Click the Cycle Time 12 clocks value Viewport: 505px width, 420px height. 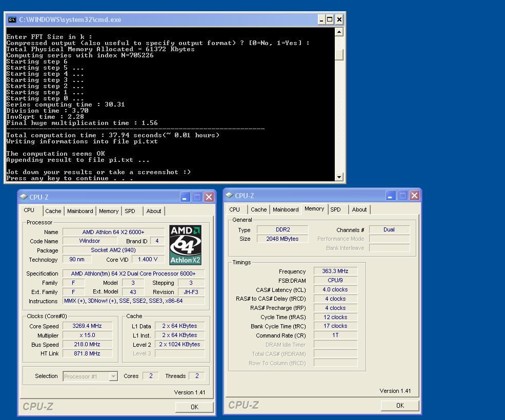(x=335, y=317)
